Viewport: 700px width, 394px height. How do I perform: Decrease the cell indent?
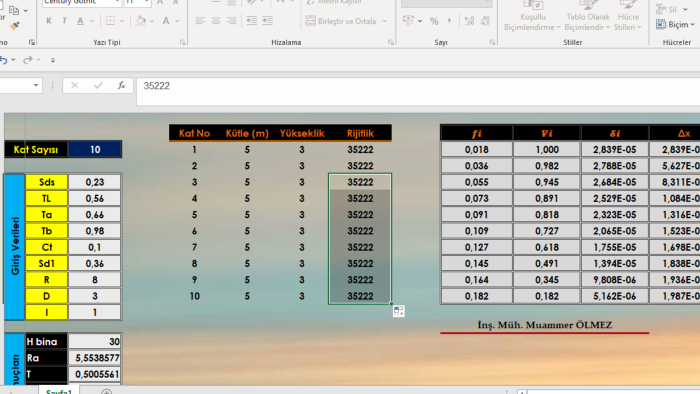252,21
